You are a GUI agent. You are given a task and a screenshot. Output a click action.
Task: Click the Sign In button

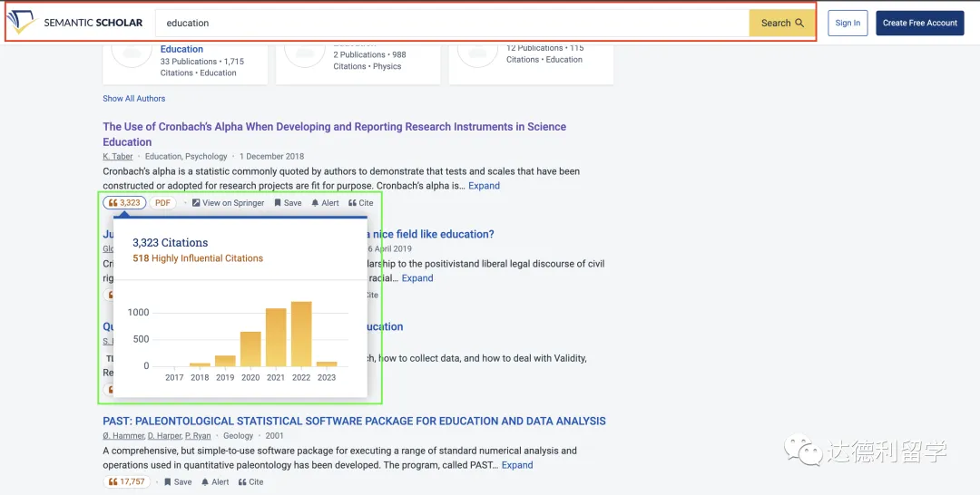pos(848,23)
